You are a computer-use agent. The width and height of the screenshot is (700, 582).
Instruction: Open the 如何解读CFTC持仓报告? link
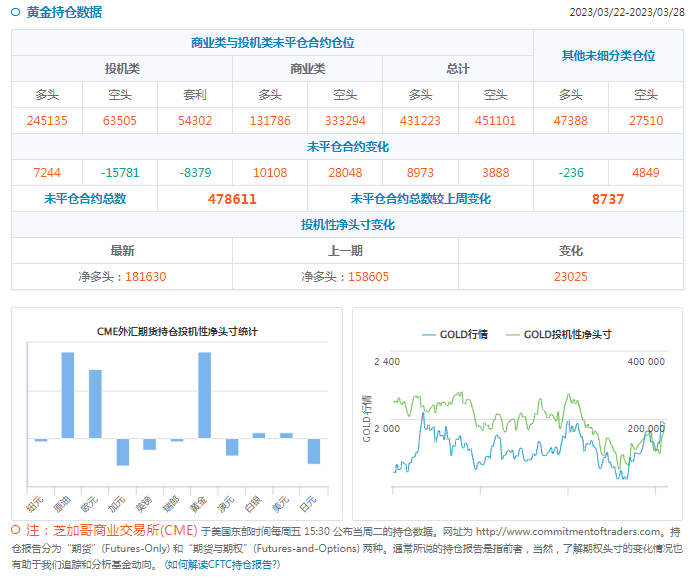click(x=222, y=565)
